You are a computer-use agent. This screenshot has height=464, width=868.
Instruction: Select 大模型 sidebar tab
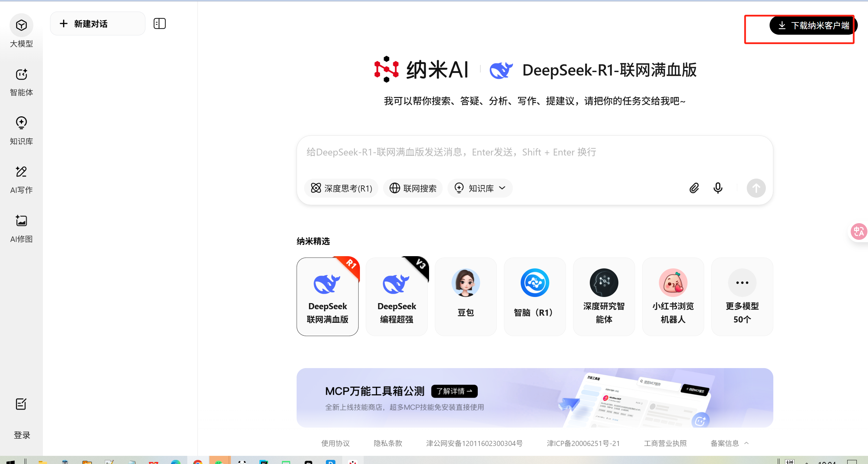pos(21,31)
